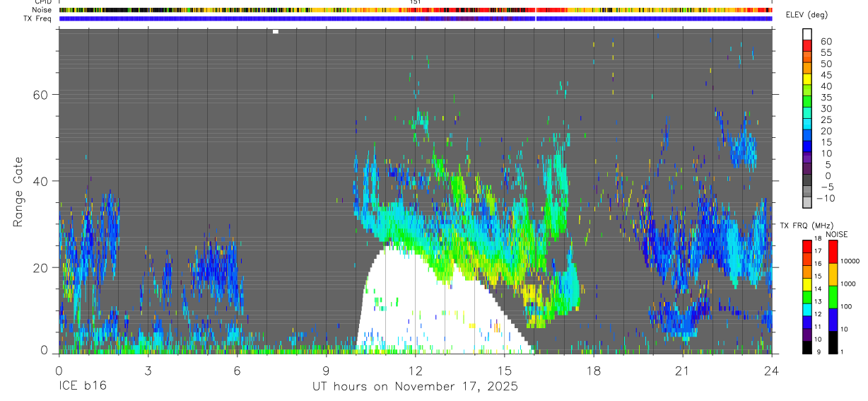Pick the light gray bottom swatch of ELEV colorbar

click(807, 202)
